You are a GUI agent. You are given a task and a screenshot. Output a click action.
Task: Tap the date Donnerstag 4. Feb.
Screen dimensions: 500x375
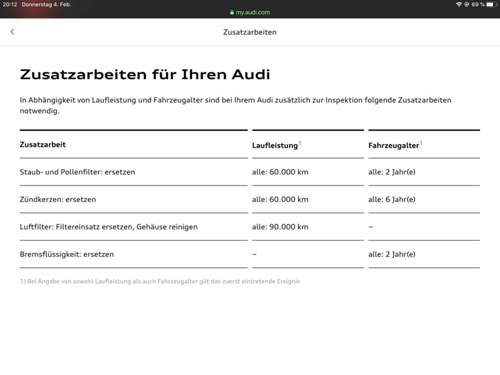pyautogui.click(x=46, y=4)
